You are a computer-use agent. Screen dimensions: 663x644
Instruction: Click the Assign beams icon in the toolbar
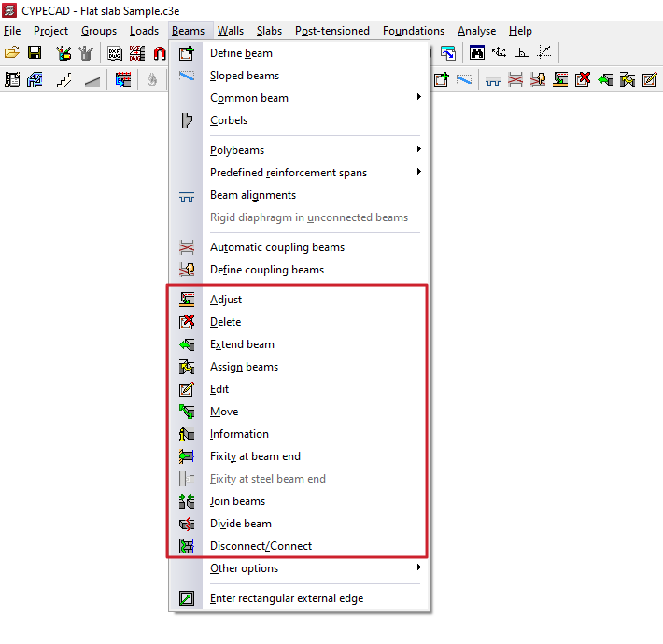click(x=628, y=79)
